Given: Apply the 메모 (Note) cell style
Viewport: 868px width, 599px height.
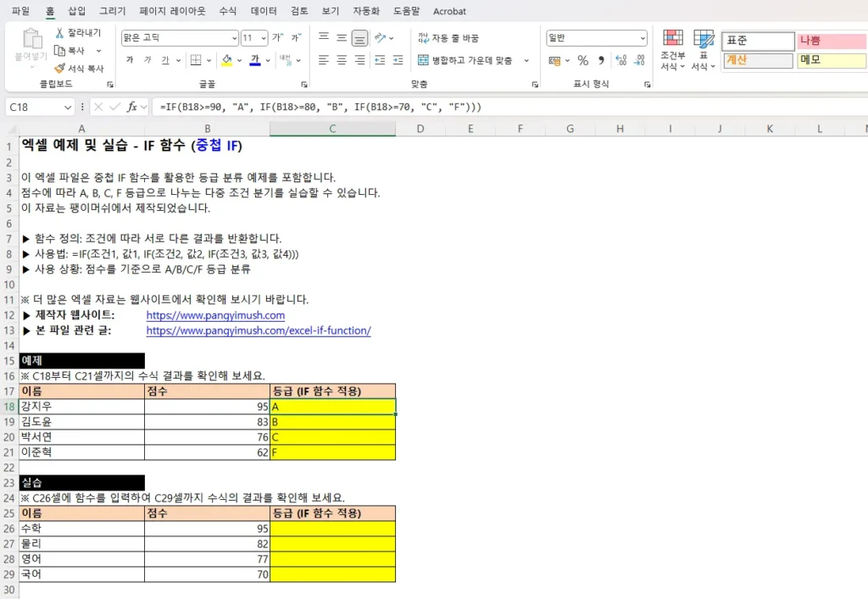Looking at the screenshot, I should tap(832, 60).
